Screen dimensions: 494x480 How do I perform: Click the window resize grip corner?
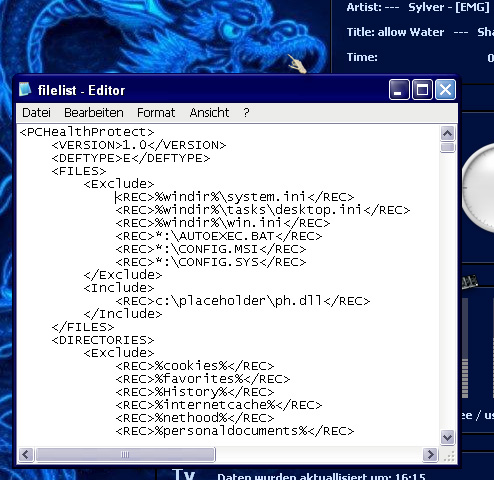(449, 455)
